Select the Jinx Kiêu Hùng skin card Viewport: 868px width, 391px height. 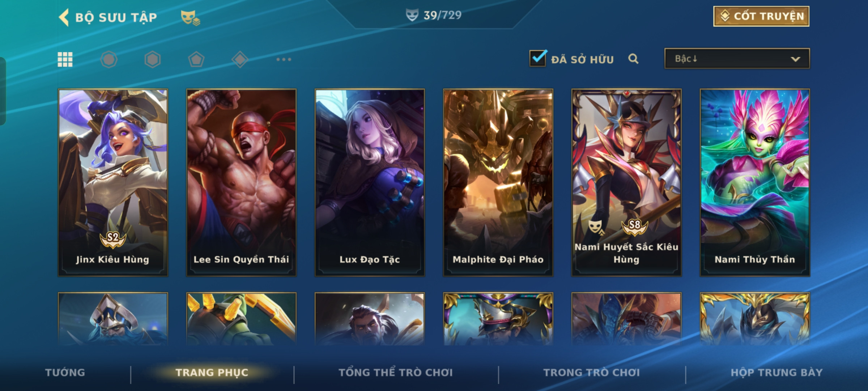(113, 183)
